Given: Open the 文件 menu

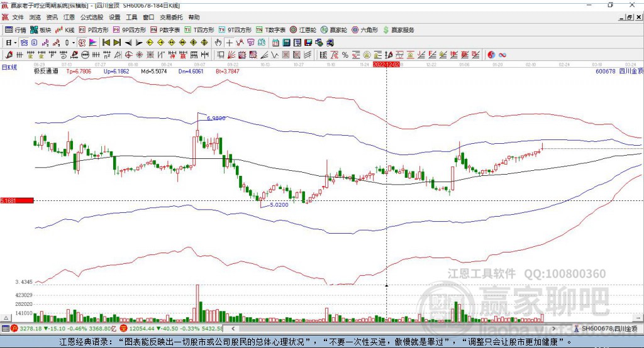Looking at the screenshot, I should [x=18, y=17].
